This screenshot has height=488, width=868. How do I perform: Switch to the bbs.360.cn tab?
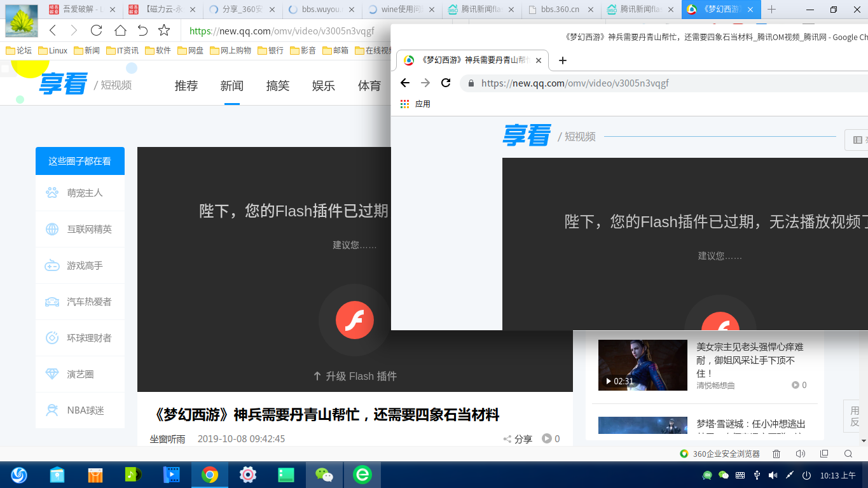click(561, 10)
